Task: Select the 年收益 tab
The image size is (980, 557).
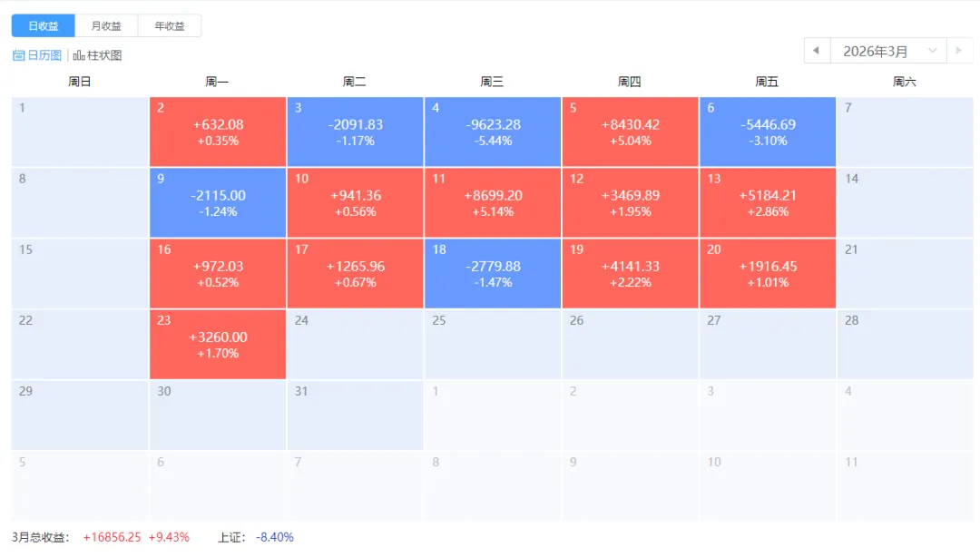Action: [170, 26]
